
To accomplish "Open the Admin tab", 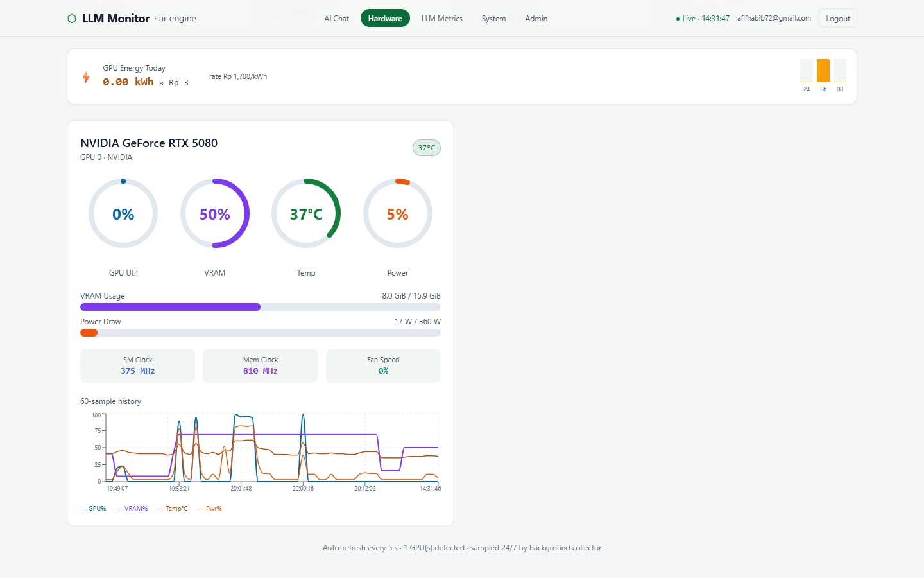I will (x=536, y=19).
